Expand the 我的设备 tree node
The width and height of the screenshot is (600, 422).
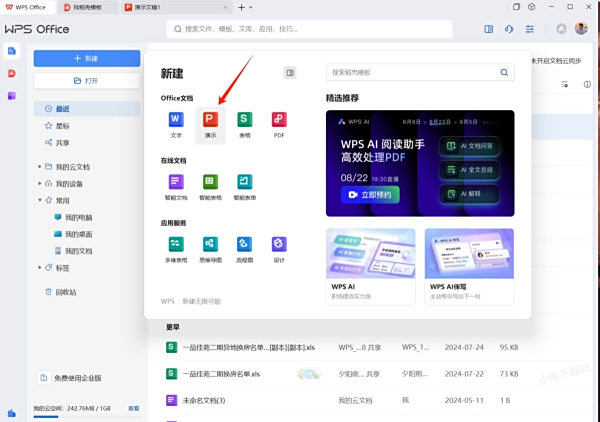[39, 184]
